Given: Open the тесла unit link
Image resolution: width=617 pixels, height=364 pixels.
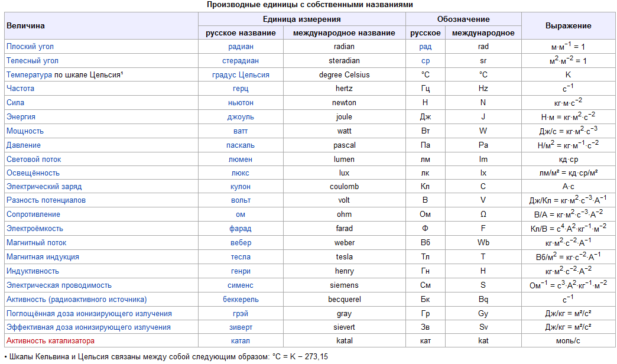Looking at the screenshot, I should tap(241, 256).
